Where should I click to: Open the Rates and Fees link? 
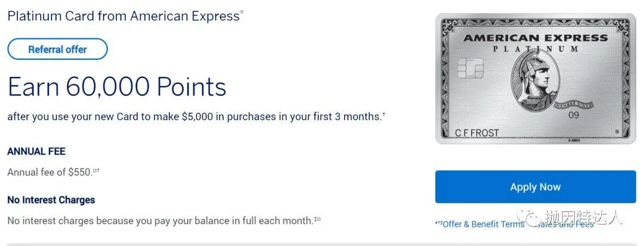click(x=563, y=224)
